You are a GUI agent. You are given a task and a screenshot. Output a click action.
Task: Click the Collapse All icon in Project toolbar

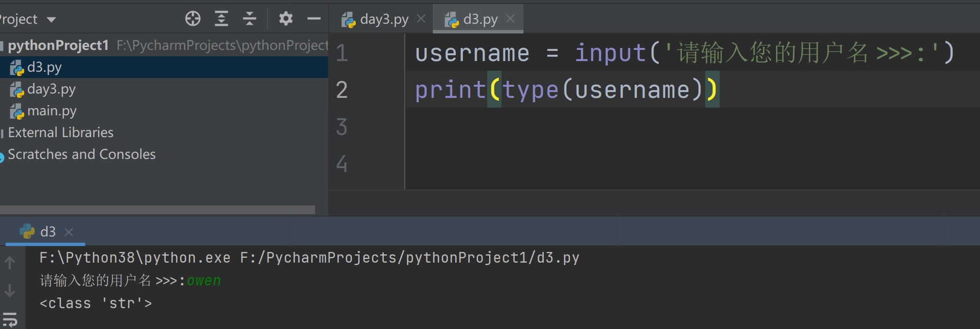click(250, 19)
